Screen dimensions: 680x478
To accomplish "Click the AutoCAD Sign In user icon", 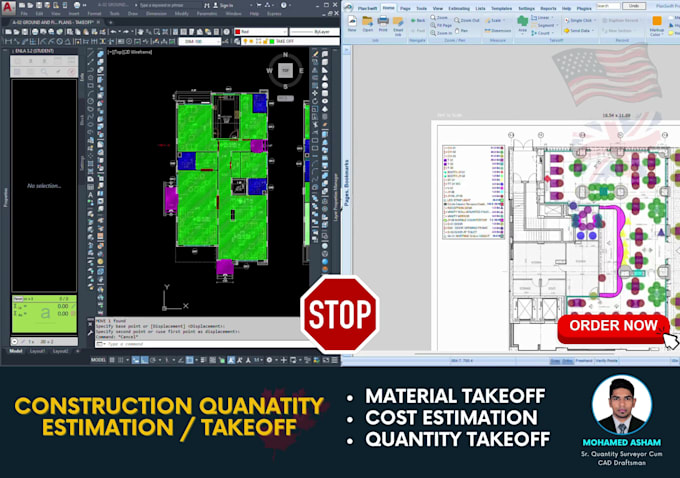I will pos(216,5).
